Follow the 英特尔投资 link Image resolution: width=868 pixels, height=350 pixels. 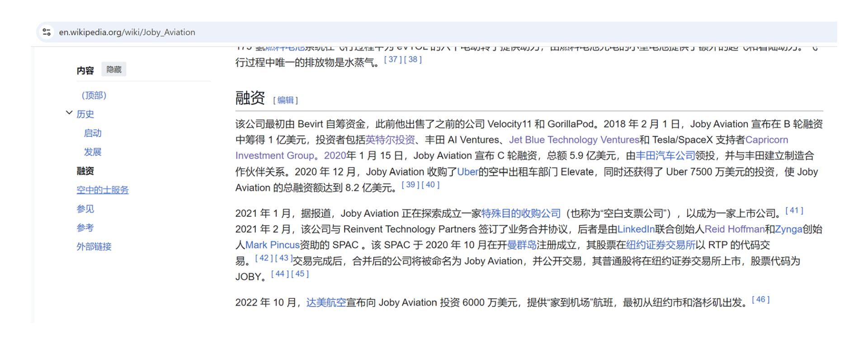[390, 140]
